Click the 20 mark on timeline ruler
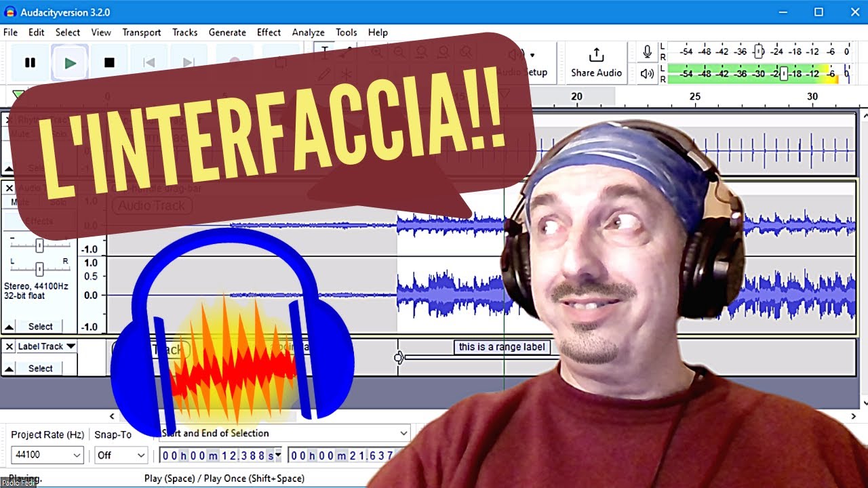The image size is (868, 488). tap(576, 97)
